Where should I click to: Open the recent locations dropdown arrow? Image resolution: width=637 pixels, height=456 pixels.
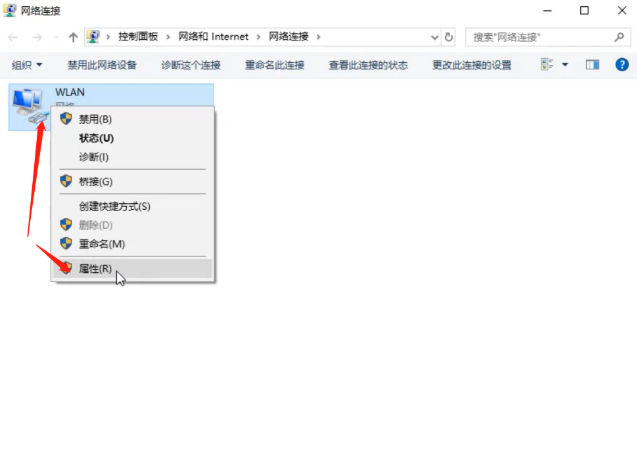[x=56, y=37]
